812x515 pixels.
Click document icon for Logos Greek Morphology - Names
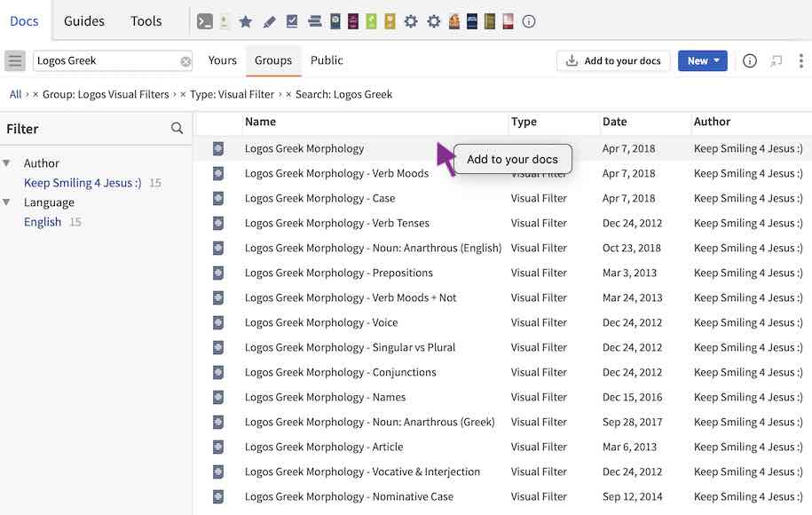pyautogui.click(x=218, y=397)
